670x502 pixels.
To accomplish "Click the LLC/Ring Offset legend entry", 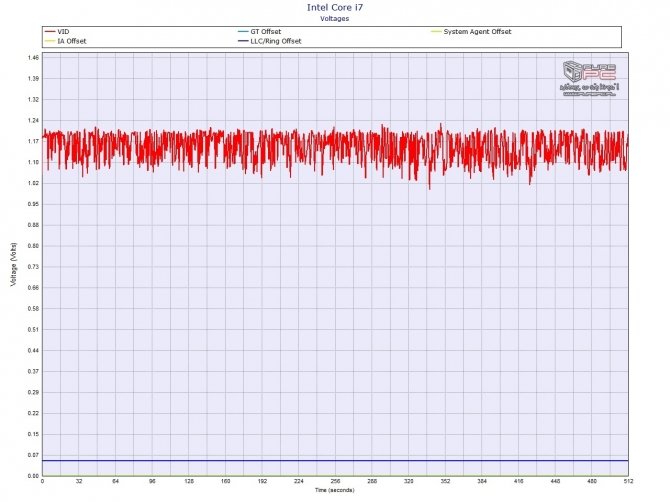I will (x=270, y=41).
